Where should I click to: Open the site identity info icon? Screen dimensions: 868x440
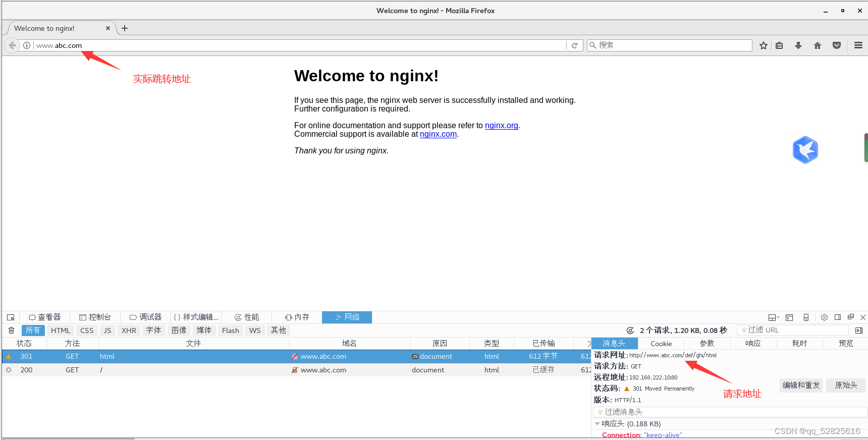(x=27, y=45)
